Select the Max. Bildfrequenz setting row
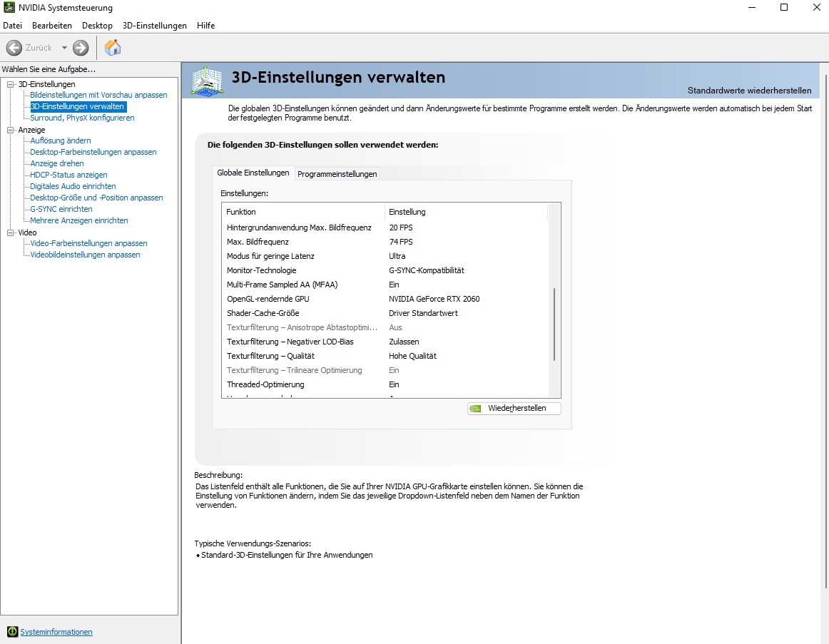The height and width of the screenshot is (644, 829). coord(385,242)
